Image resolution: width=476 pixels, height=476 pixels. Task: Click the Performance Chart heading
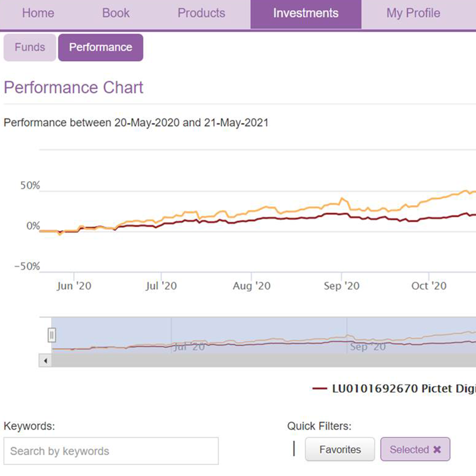pyautogui.click(x=73, y=87)
